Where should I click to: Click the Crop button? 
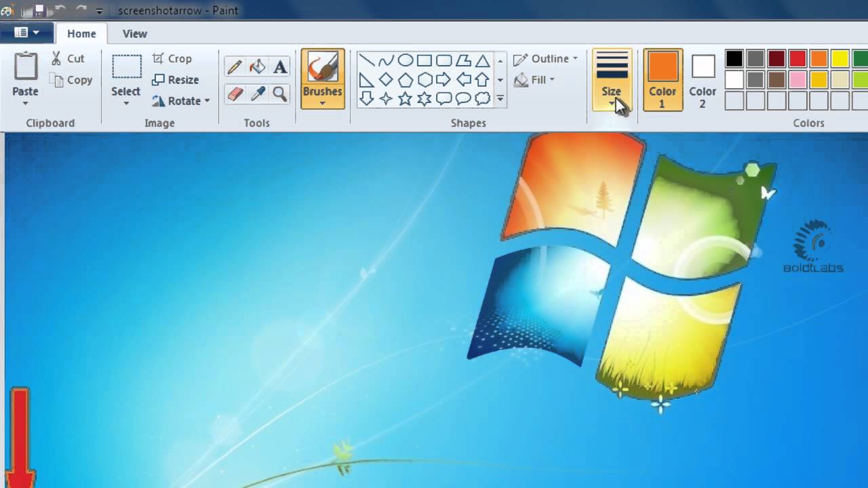[x=172, y=59]
